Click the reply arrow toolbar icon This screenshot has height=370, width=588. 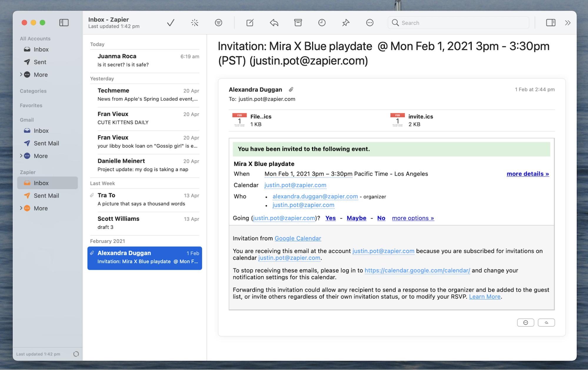click(x=274, y=23)
